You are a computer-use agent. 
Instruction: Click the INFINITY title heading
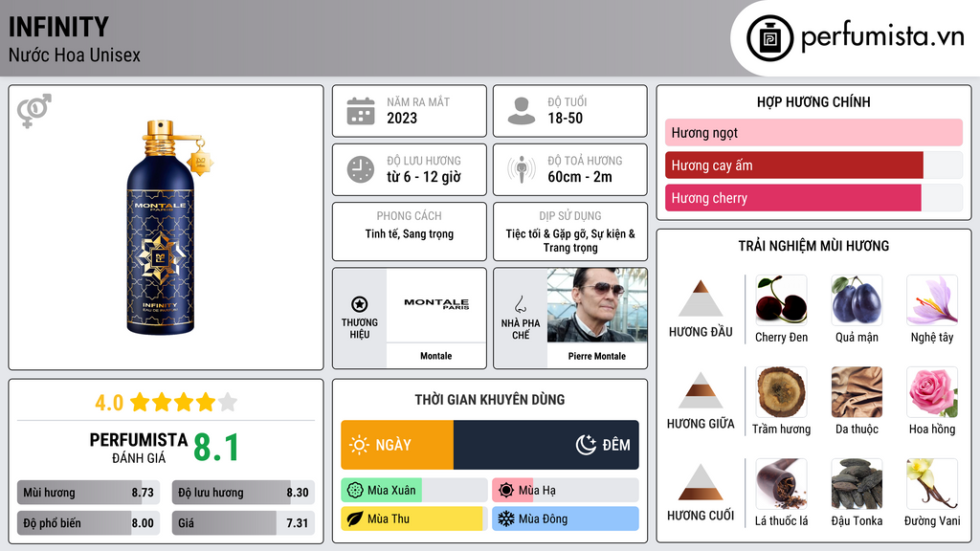click(58, 27)
